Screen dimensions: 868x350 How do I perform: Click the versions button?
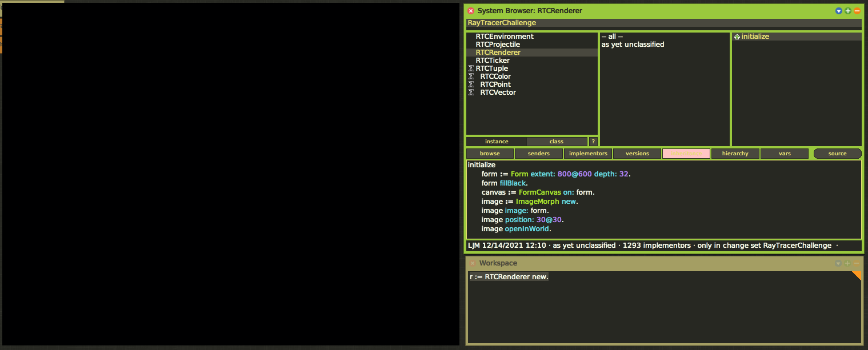coord(637,154)
